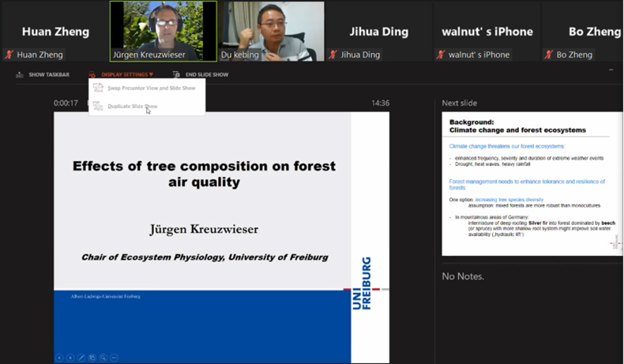
Task: Click the previous slide arrow icon
Action: pyautogui.click(x=59, y=358)
